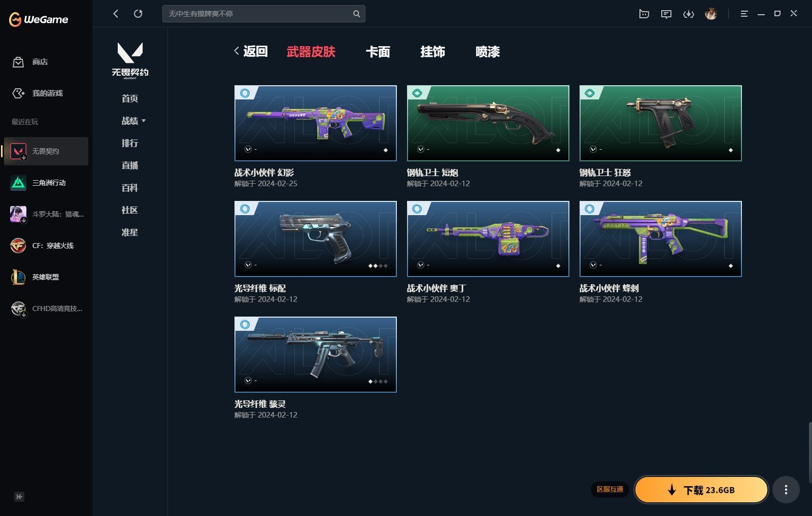Viewport: 812px width, 516px height.
Task: Open the three-dot more options button
Action: pyautogui.click(x=786, y=490)
